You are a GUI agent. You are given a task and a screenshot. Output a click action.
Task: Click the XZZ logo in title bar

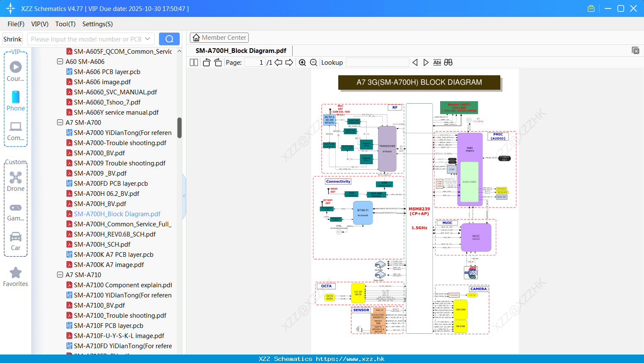(11, 8)
